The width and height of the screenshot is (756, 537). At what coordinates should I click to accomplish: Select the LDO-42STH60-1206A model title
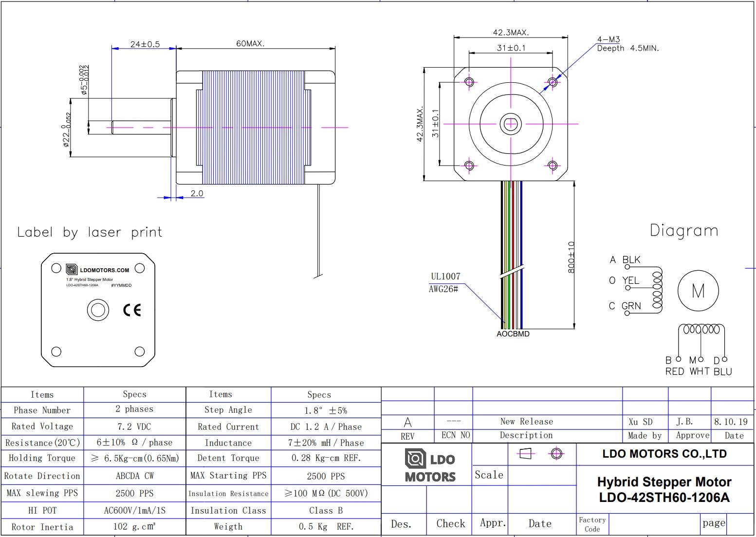click(664, 498)
